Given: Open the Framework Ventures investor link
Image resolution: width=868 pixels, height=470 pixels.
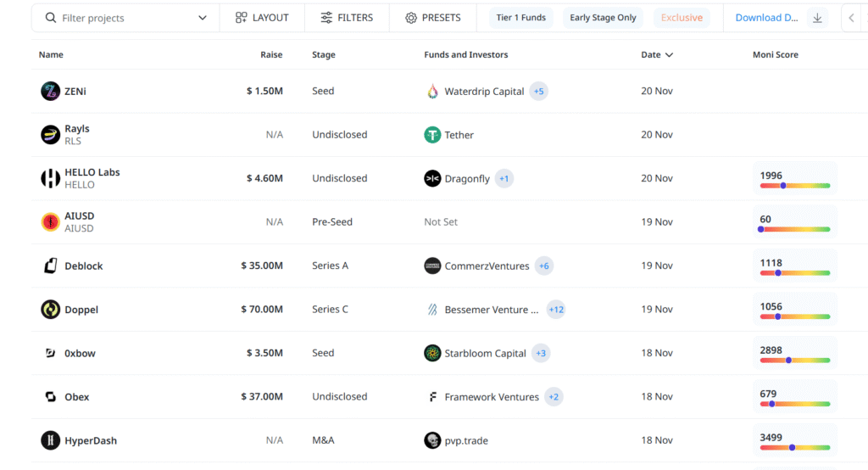Looking at the screenshot, I should 492,397.
